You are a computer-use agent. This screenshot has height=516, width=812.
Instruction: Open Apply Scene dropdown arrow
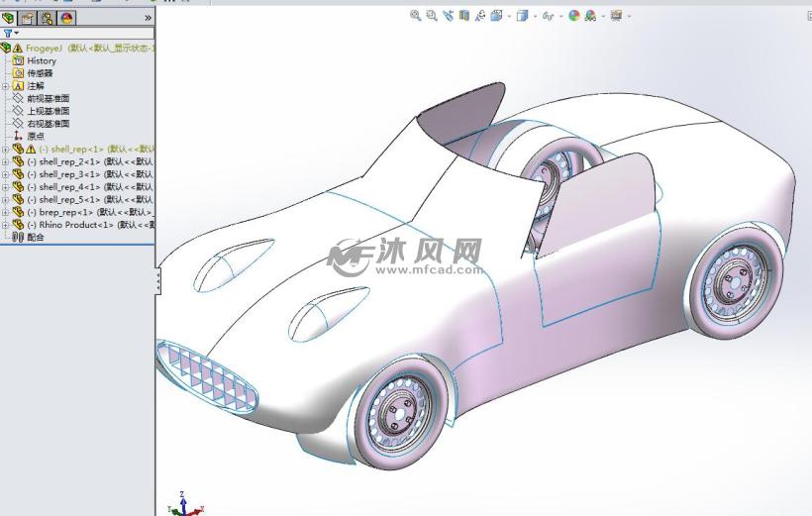pyautogui.click(x=603, y=16)
